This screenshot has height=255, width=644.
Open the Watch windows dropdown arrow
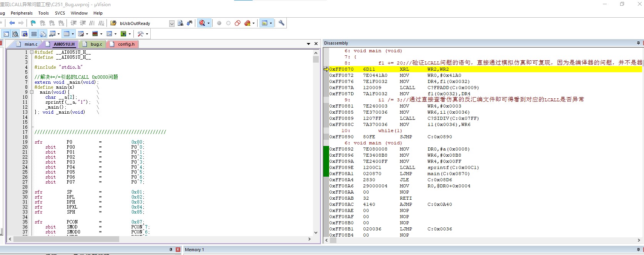(58, 34)
